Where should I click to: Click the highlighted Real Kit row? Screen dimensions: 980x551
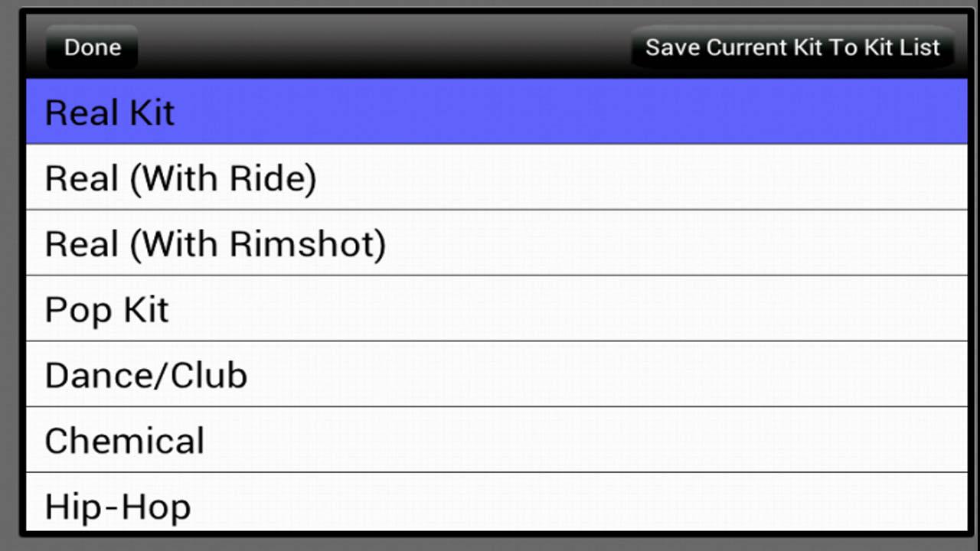click(x=496, y=112)
